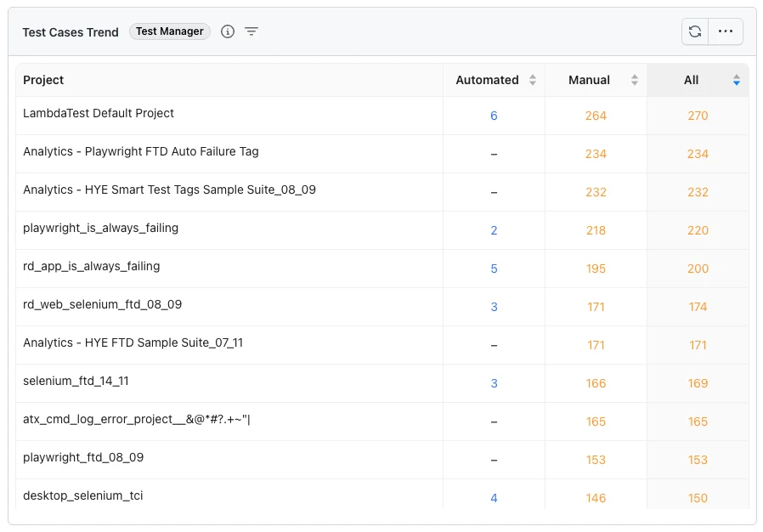Click the Test Manager tag
Image resolution: width=763 pixels, height=532 pixels.
pyautogui.click(x=169, y=31)
